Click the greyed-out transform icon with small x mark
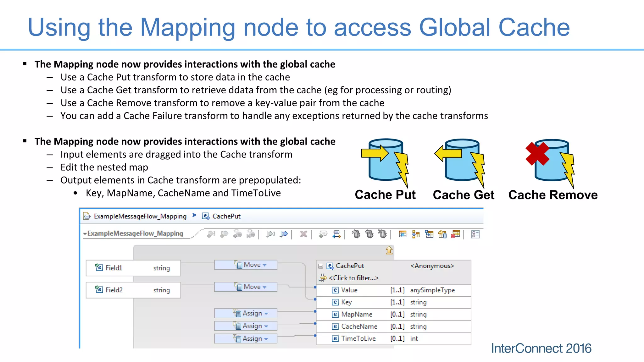Screen dimensions: 644x362 [251, 234]
